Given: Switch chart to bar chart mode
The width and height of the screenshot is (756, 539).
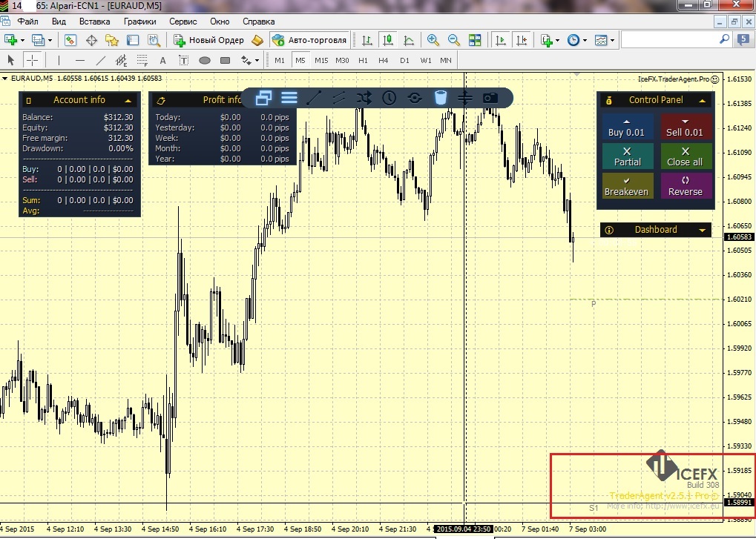Looking at the screenshot, I should click(367, 41).
